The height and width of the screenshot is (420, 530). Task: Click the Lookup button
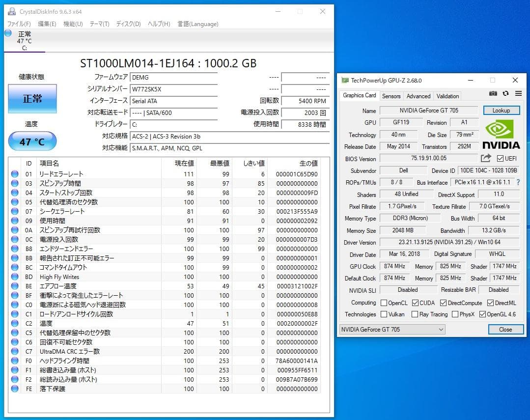[x=501, y=110]
